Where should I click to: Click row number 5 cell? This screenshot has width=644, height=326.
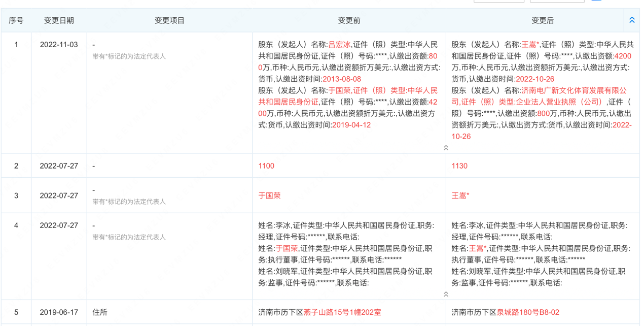[x=16, y=312]
